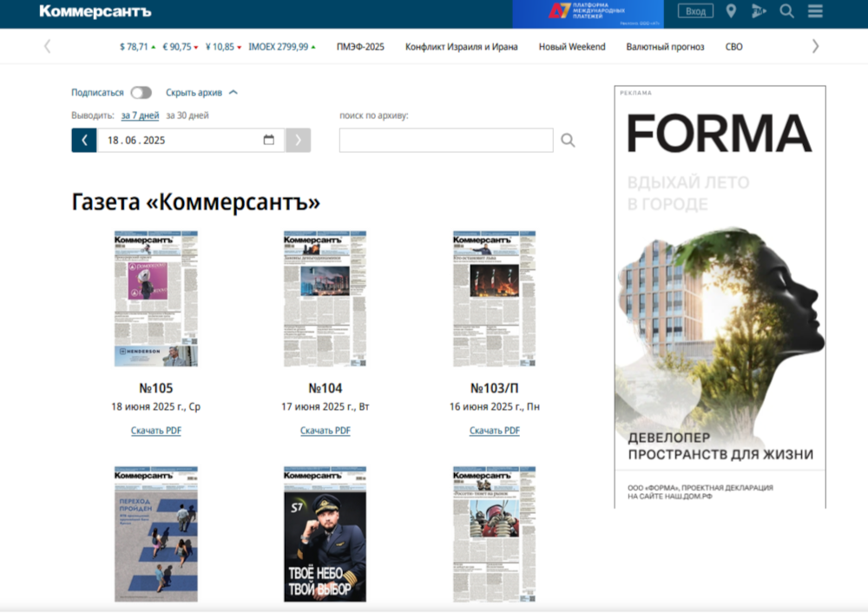Open the yuan rate ¥ 10,85
Image resolution: width=868 pixels, height=613 pixels.
point(223,47)
